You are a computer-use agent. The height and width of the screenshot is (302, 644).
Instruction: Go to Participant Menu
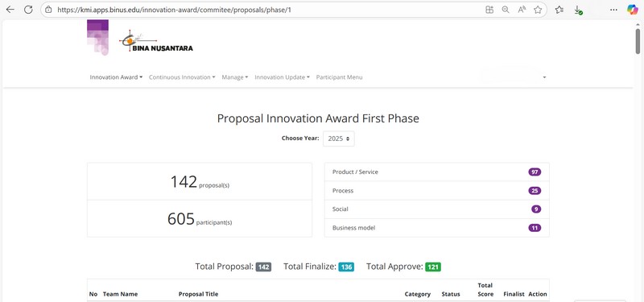339,77
